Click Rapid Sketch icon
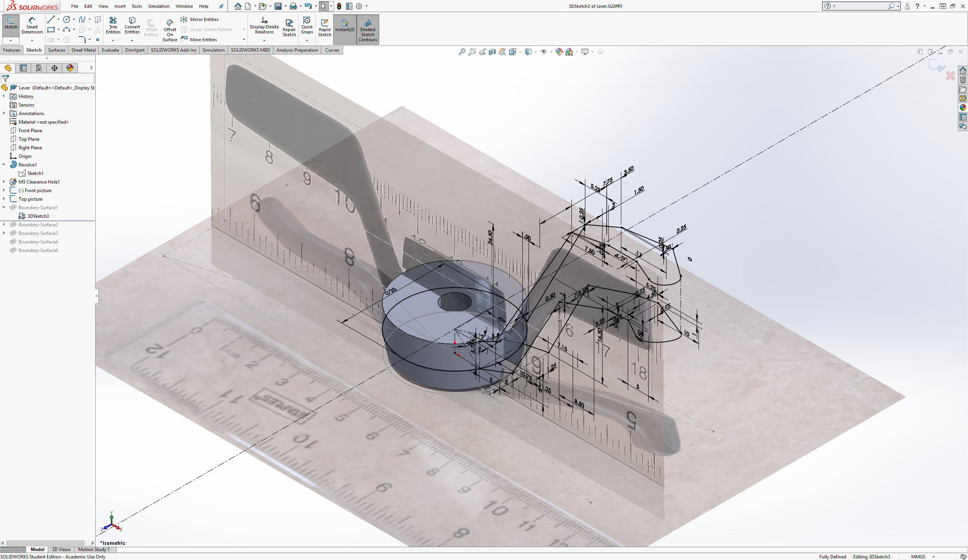This screenshot has height=560, width=968. click(324, 28)
